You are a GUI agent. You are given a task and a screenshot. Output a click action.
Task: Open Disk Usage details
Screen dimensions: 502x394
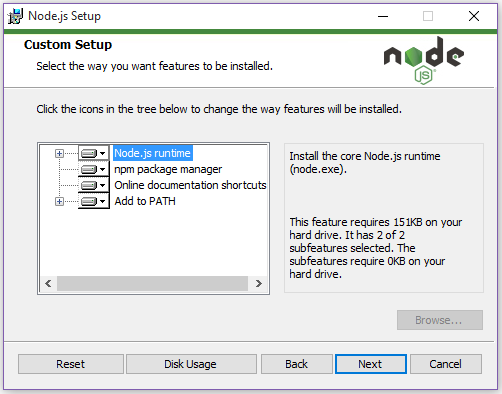[x=191, y=364]
